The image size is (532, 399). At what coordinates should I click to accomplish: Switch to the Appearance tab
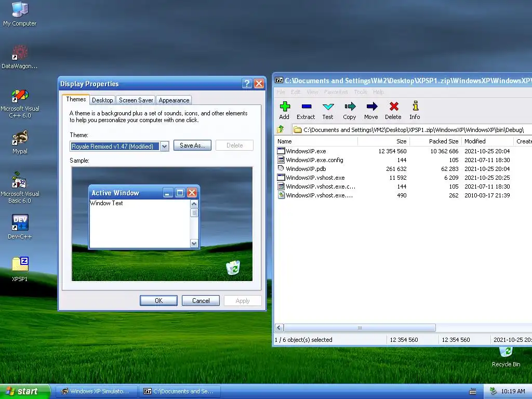pyautogui.click(x=174, y=100)
